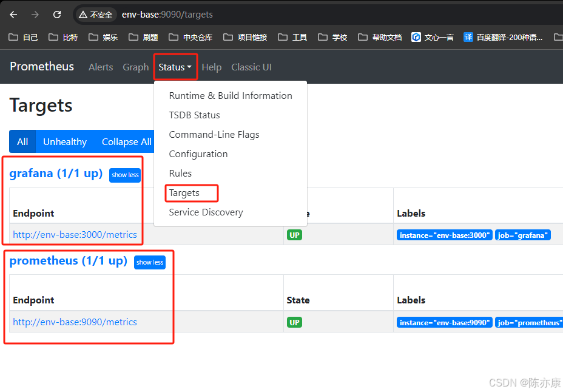
Task: Click the 不安全 not-secure warning badge
Action: pos(96,15)
